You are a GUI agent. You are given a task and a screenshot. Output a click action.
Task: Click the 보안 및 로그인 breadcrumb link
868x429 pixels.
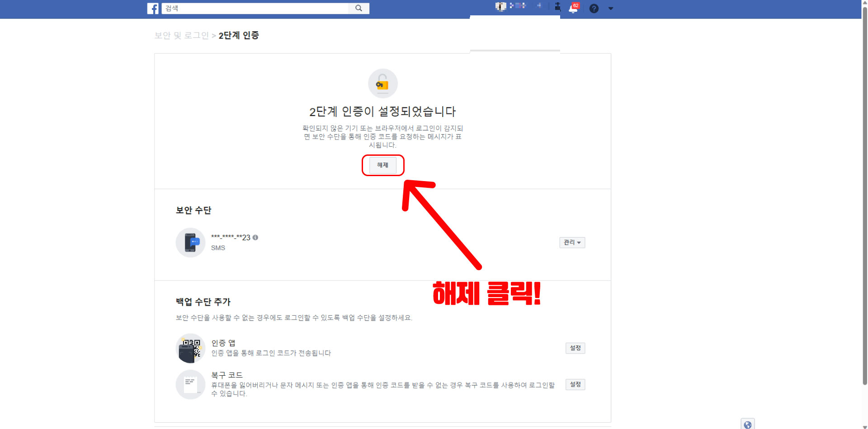181,35
